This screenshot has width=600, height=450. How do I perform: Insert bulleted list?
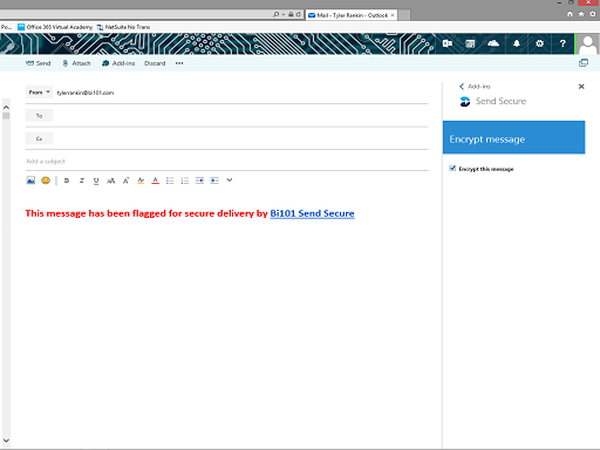170,181
